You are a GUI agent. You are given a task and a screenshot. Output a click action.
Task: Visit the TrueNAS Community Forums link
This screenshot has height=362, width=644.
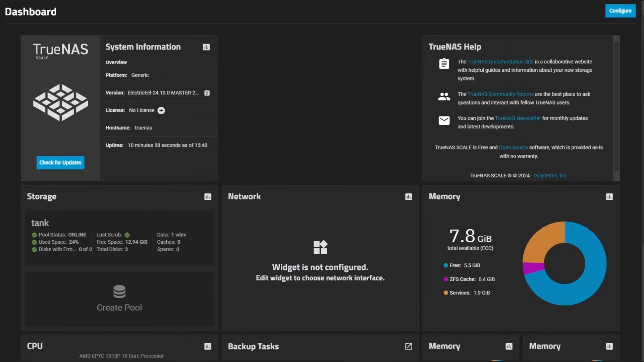coord(500,94)
